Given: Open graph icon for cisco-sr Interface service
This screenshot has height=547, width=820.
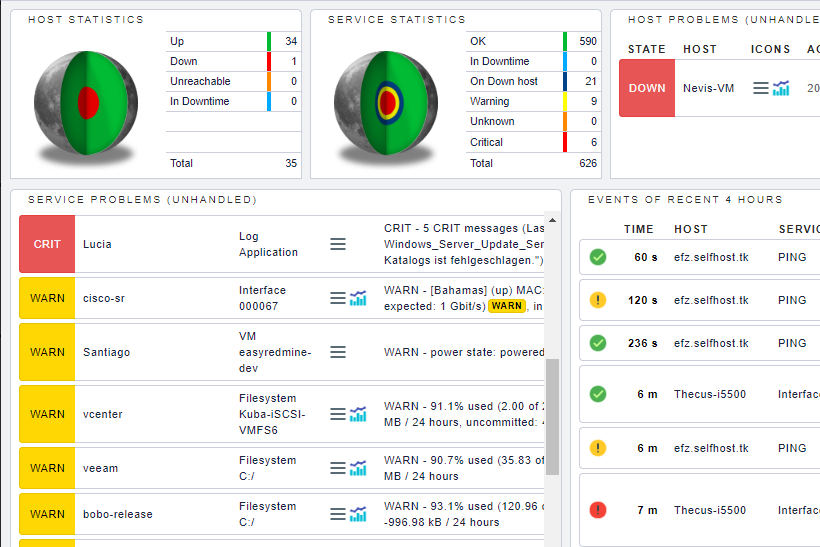Looking at the screenshot, I should [x=358, y=298].
